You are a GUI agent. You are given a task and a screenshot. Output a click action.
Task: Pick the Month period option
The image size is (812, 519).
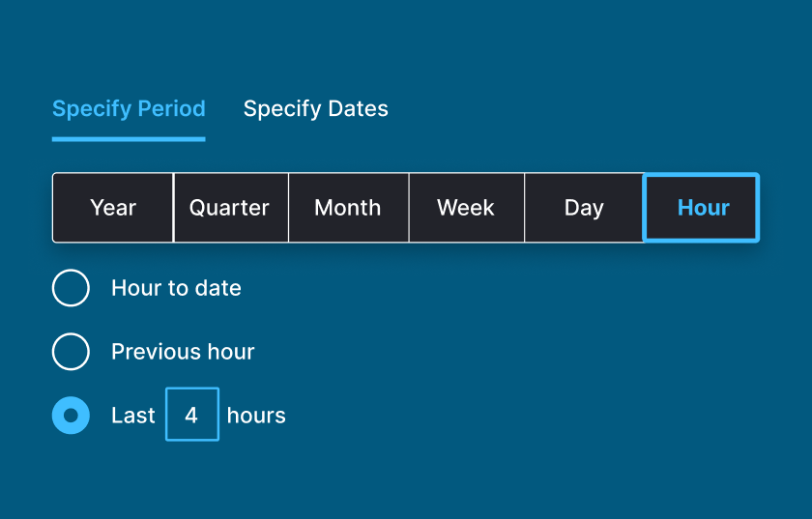348,208
